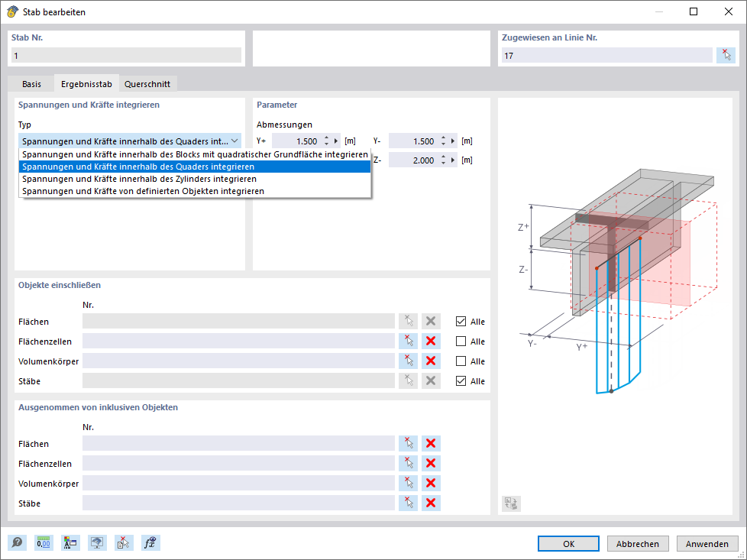Open Z- dimension arrow menu
This screenshot has width=747, height=560.
pyautogui.click(x=453, y=160)
